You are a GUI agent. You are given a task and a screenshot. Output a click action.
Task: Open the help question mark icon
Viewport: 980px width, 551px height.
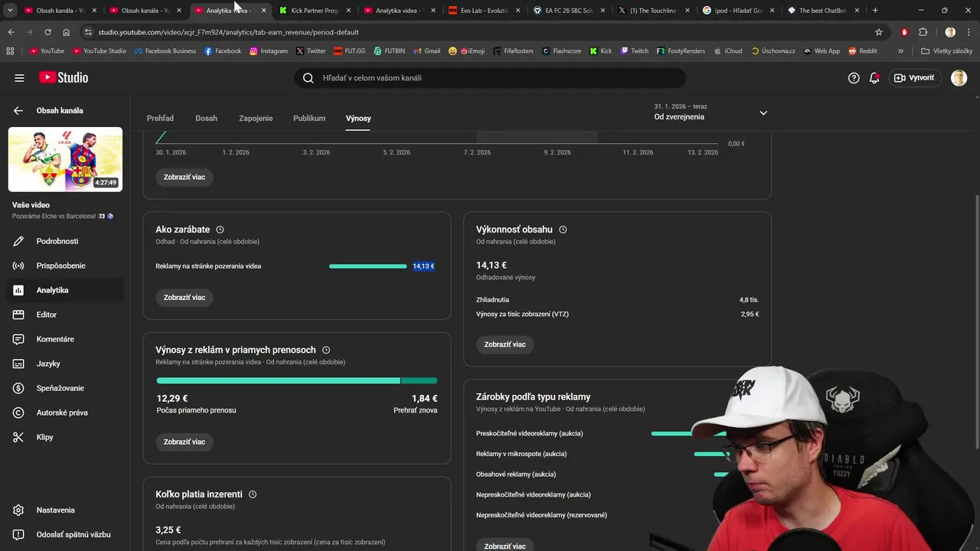click(854, 78)
